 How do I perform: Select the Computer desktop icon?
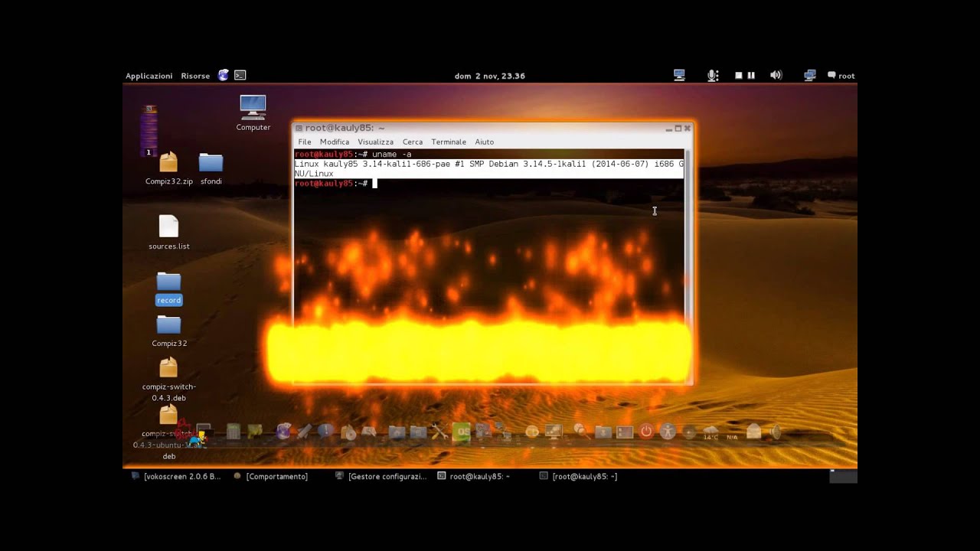coord(253,113)
